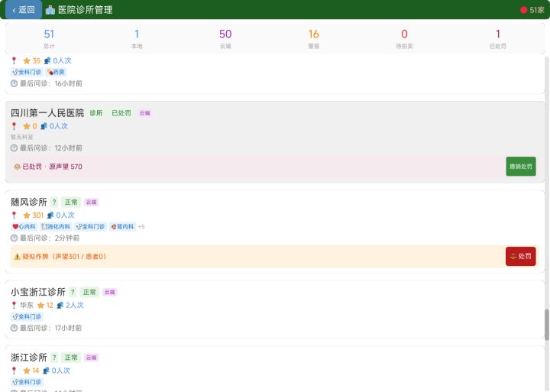Click the face icon beside 已处罚 · 原声望 570
This screenshot has height=392, width=550.
point(17,167)
